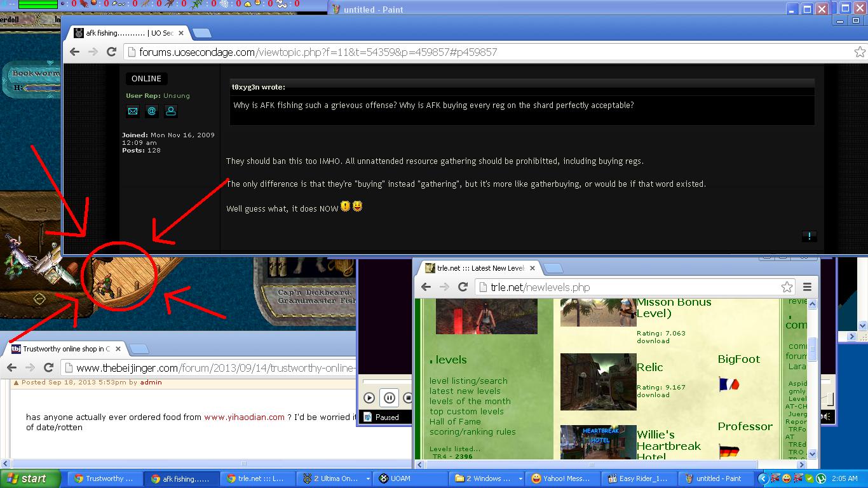Click the Relic level thumbnail image

click(598, 382)
